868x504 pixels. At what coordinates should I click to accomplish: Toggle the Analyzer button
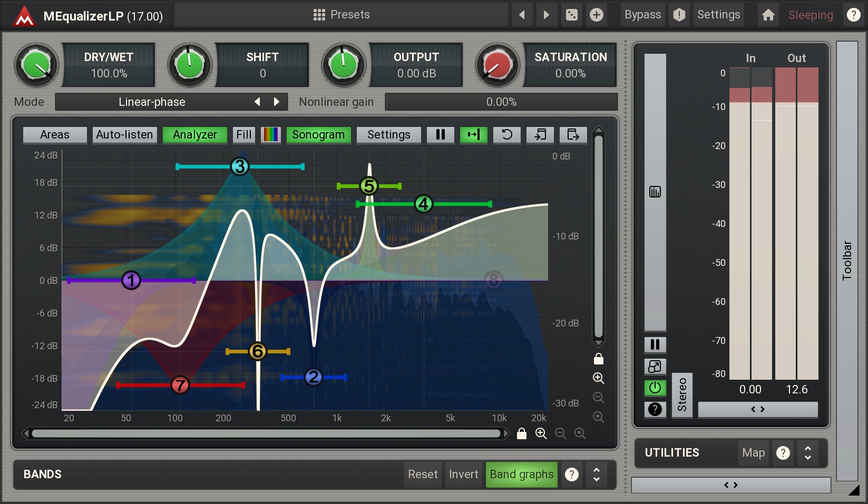(194, 135)
